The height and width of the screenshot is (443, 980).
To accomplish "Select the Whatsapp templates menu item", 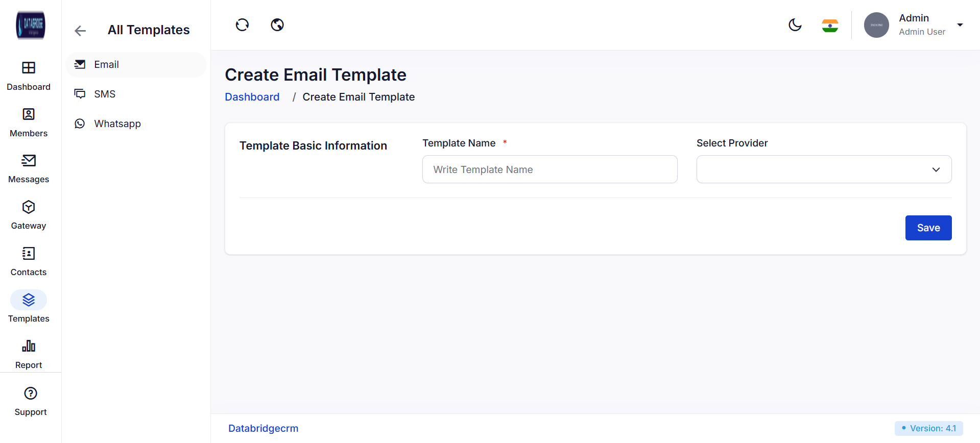I will (x=117, y=124).
